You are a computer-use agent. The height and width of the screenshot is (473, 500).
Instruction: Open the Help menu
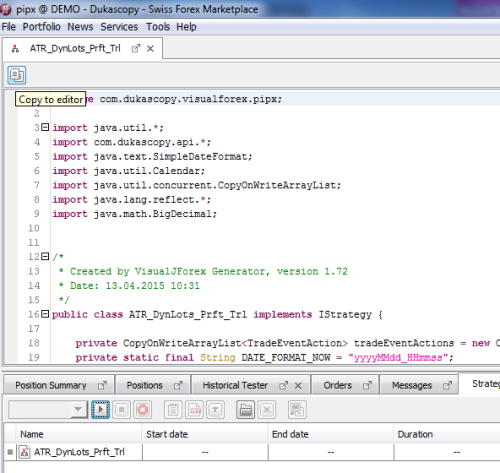(186, 27)
